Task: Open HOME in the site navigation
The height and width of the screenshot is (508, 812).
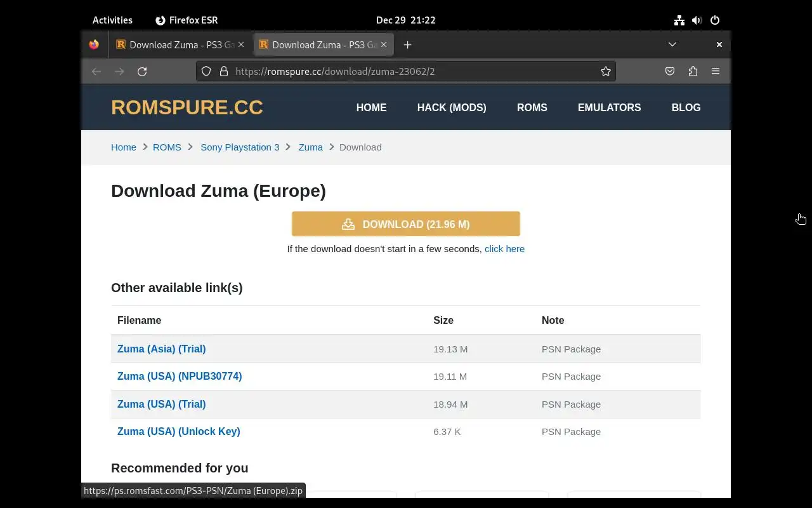Action: click(371, 107)
